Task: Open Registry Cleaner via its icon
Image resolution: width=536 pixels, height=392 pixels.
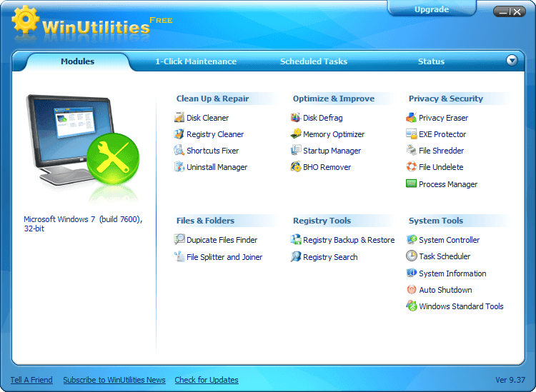Action: pyautogui.click(x=179, y=134)
